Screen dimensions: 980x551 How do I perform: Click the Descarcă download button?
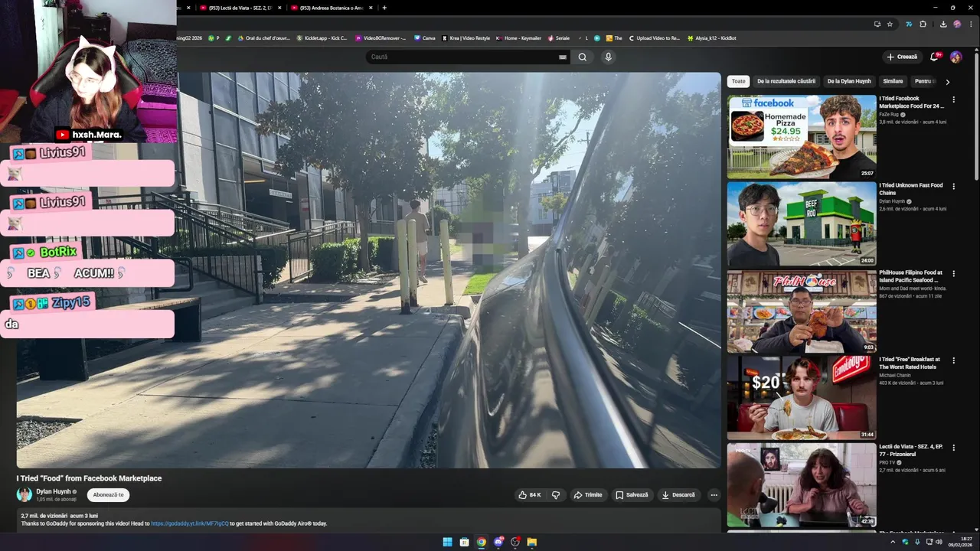click(x=678, y=495)
